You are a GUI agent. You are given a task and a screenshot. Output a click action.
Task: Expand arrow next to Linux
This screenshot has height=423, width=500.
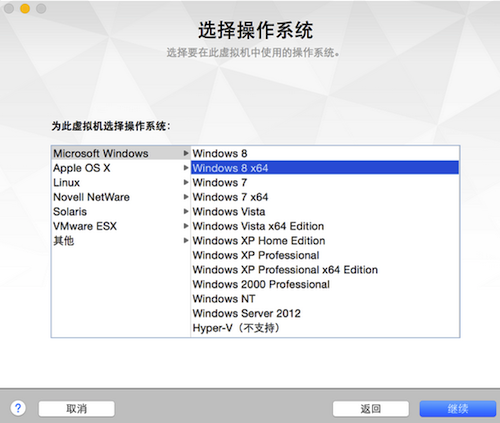[x=186, y=182]
